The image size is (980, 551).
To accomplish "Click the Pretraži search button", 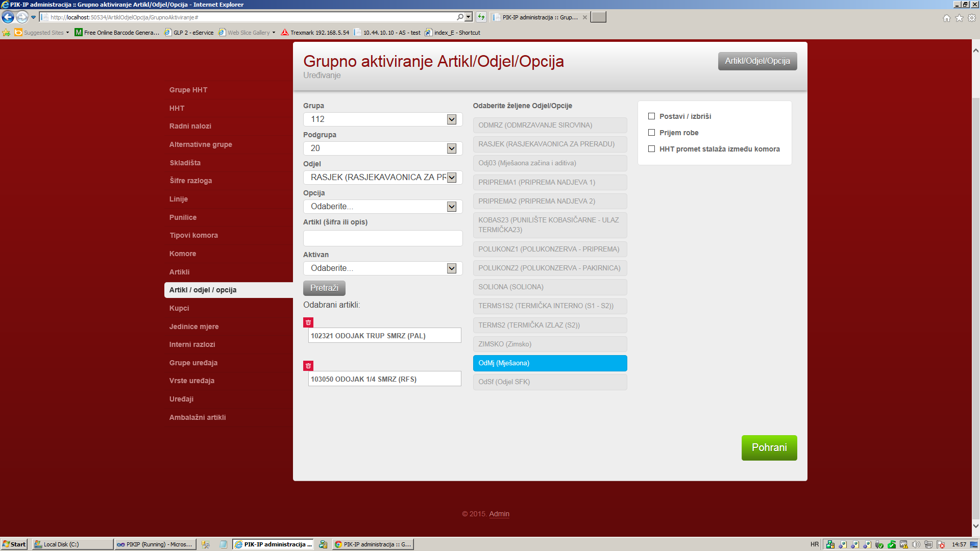I will click(324, 288).
